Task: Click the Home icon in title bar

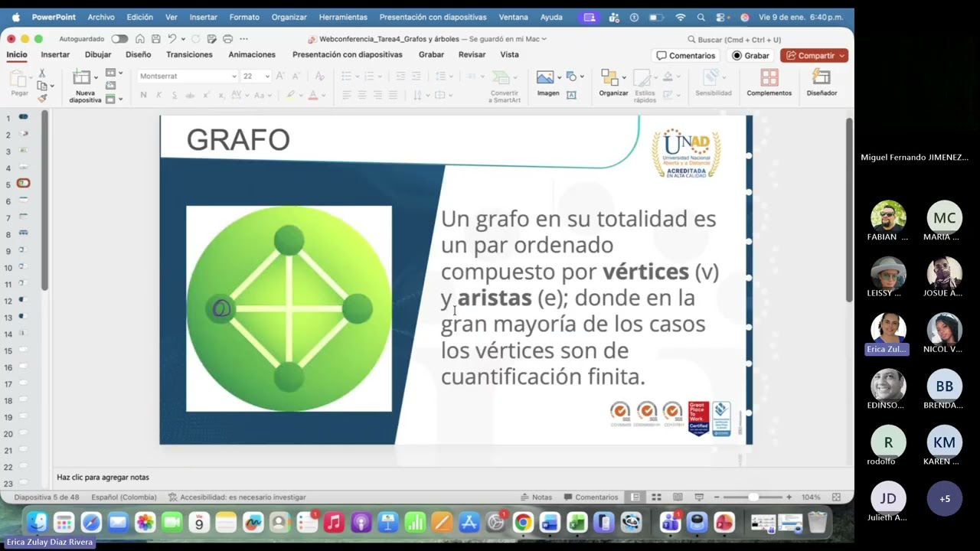Action: tap(139, 39)
